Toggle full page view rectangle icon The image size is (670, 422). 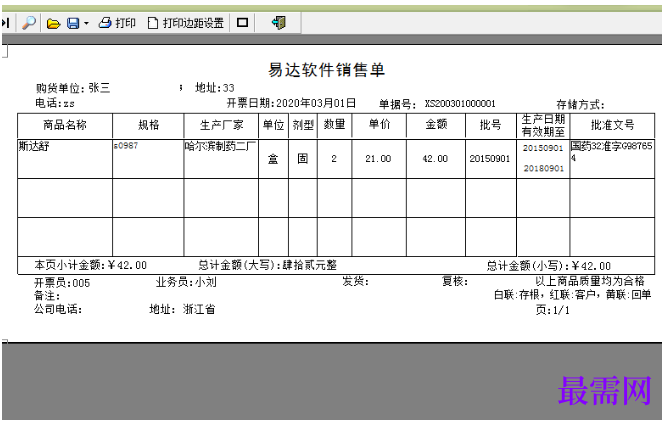(242, 22)
